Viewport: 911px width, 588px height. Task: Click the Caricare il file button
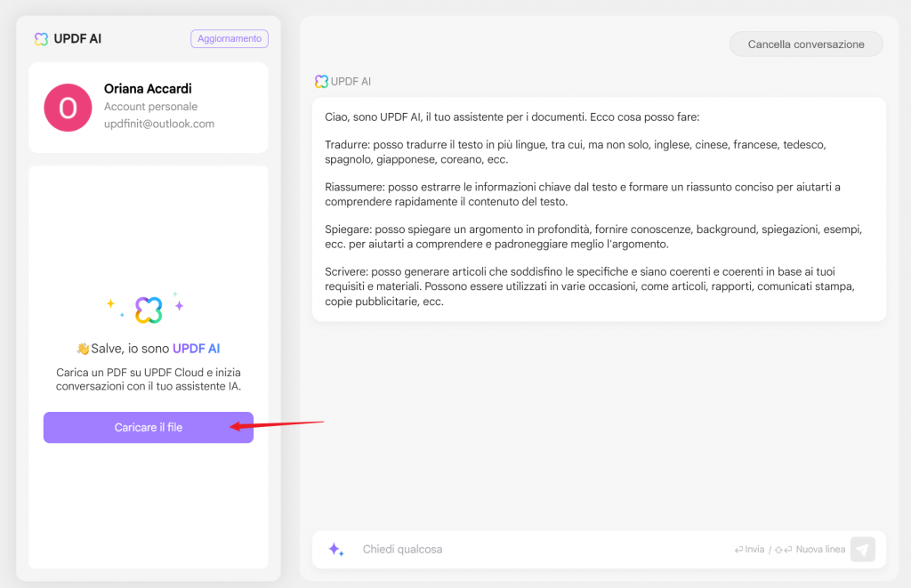149,428
